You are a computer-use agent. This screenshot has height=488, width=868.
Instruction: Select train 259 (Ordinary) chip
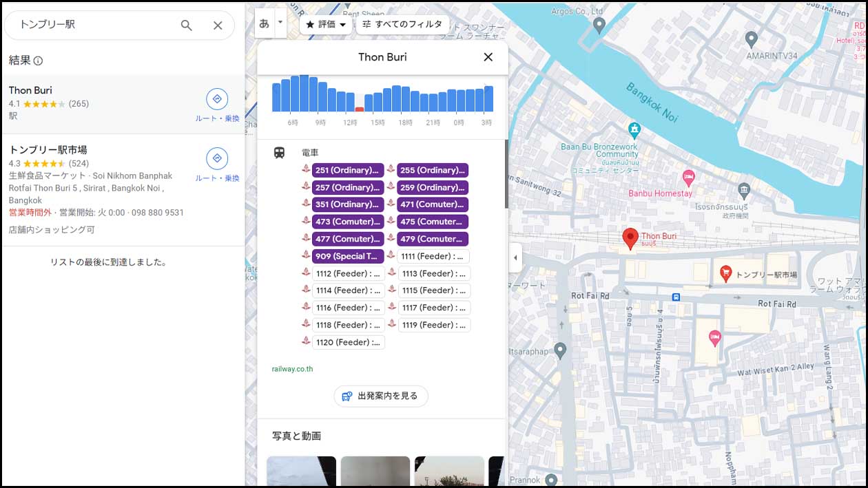(433, 187)
